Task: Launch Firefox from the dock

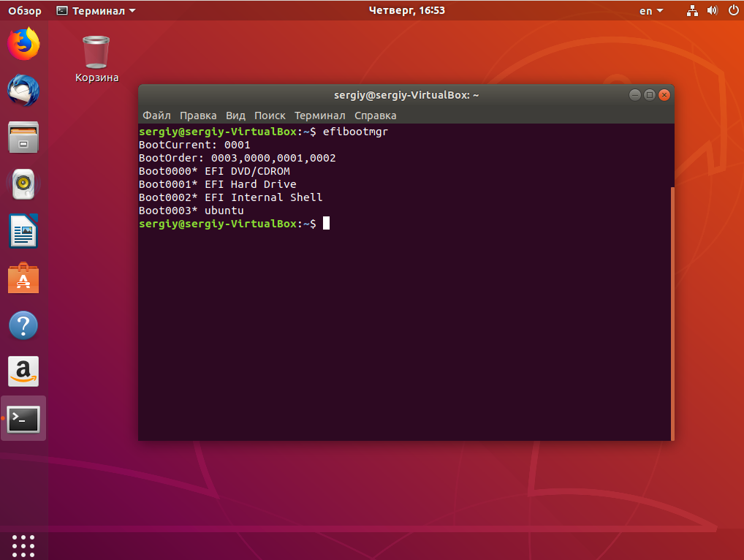Action: [x=23, y=43]
